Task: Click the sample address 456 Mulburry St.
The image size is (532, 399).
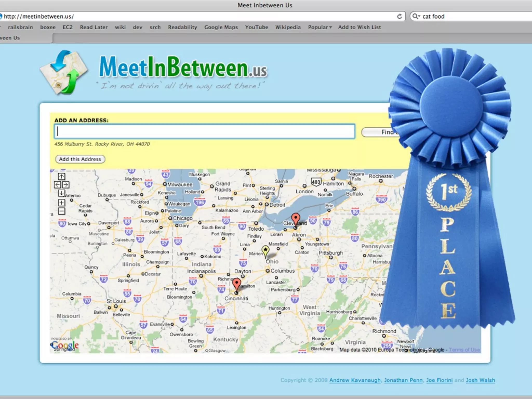Action: 102,144
